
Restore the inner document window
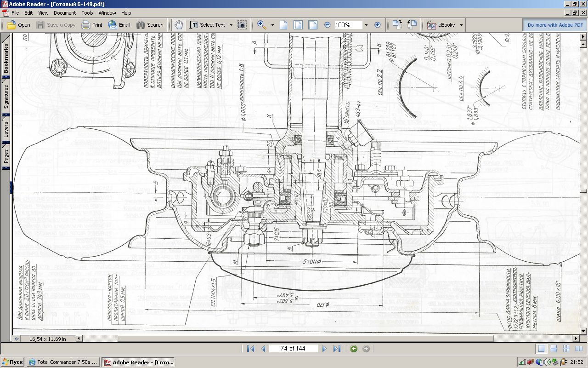[575, 13]
